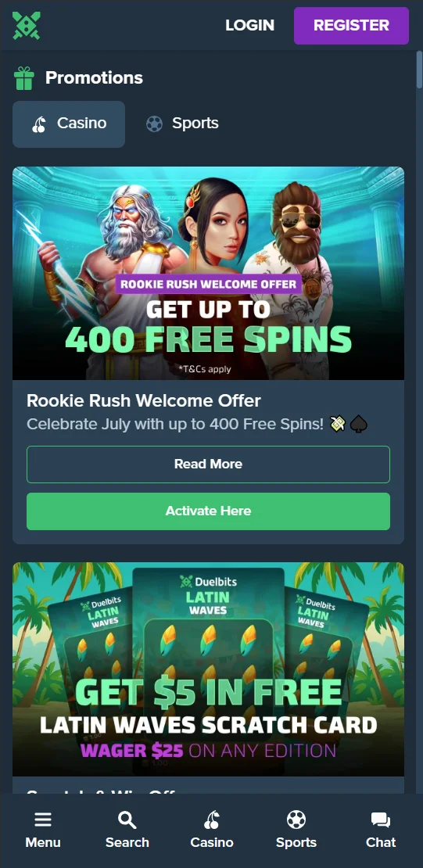Tap the Search magnifier icon
This screenshot has height=868, width=423.
click(127, 820)
